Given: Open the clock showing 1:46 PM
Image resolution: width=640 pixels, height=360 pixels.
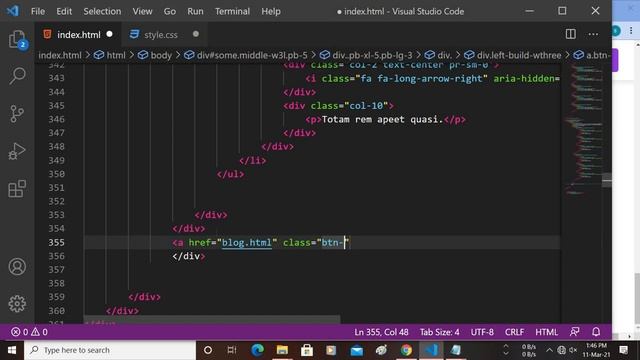Looking at the screenshot, I should (596, 350).
